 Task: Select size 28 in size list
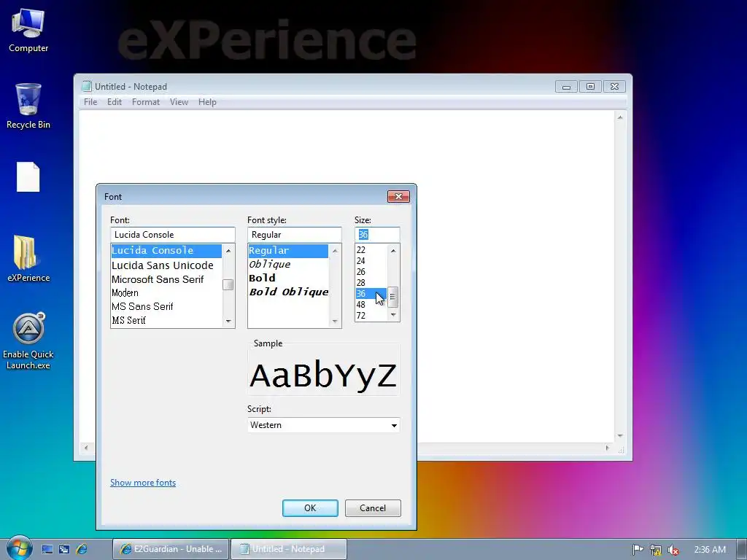371,283
